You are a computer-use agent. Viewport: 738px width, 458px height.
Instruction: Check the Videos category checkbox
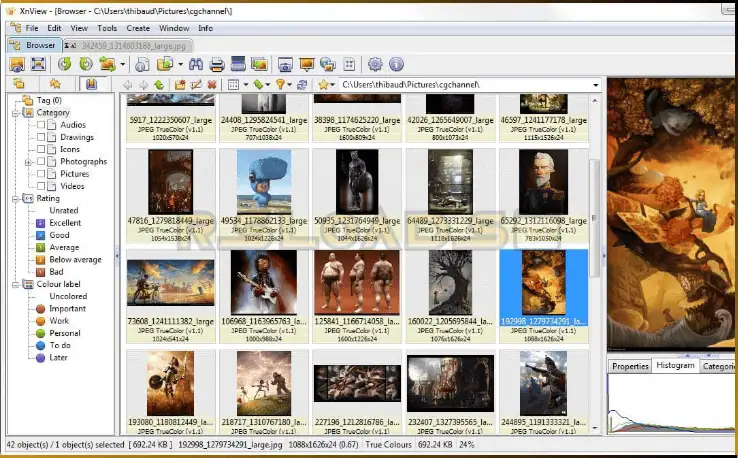click(x=41, y=186)
